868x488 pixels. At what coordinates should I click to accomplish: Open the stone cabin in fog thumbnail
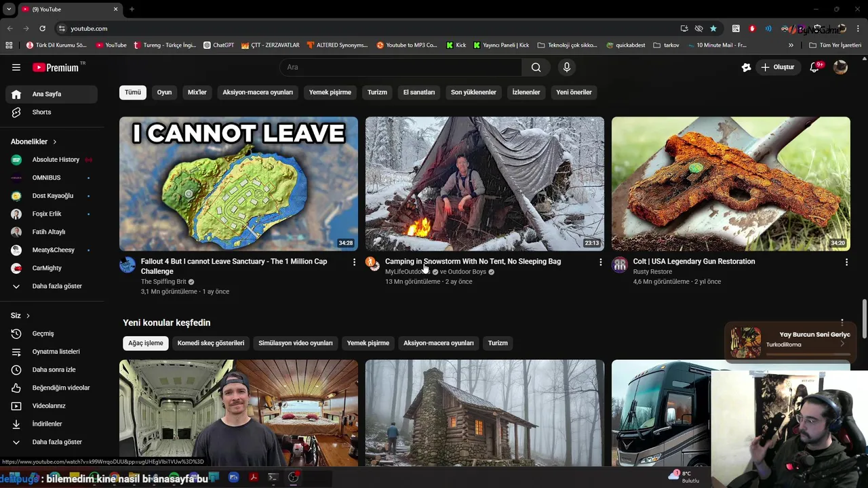[x=485, y=413]
